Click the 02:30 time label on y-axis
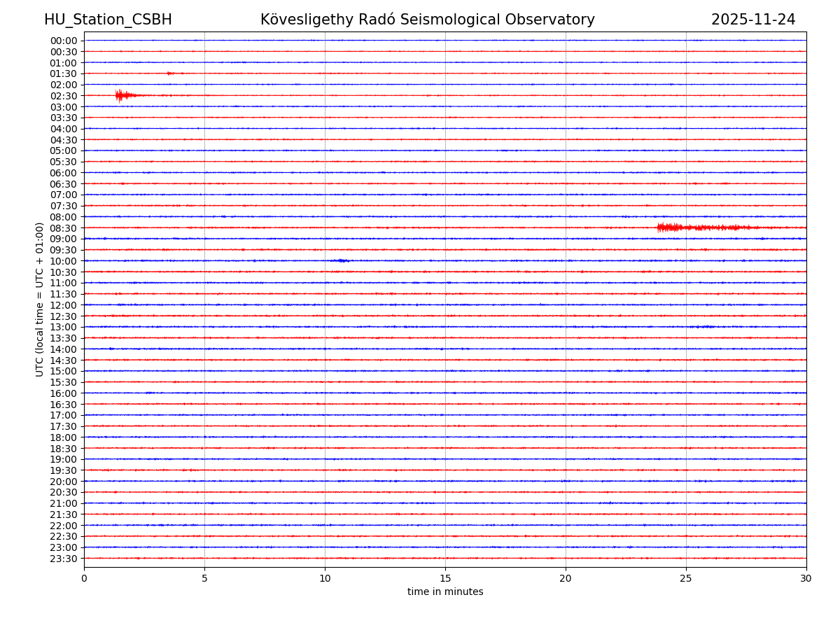840x630 pixels. 64,96
